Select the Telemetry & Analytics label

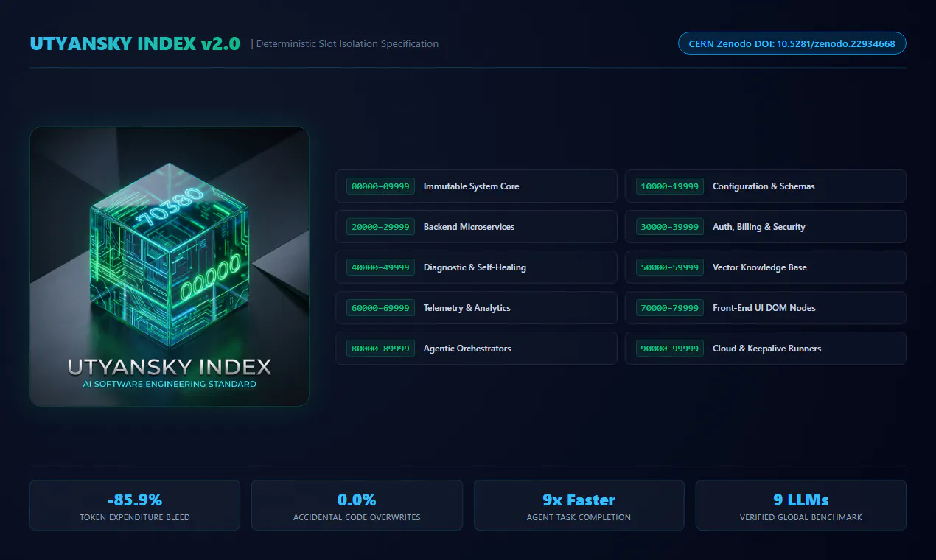click(x=467, y=308)
